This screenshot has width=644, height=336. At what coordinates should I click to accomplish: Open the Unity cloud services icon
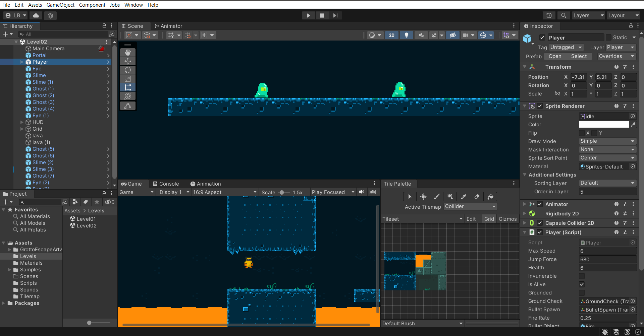[x=36, y=15]
